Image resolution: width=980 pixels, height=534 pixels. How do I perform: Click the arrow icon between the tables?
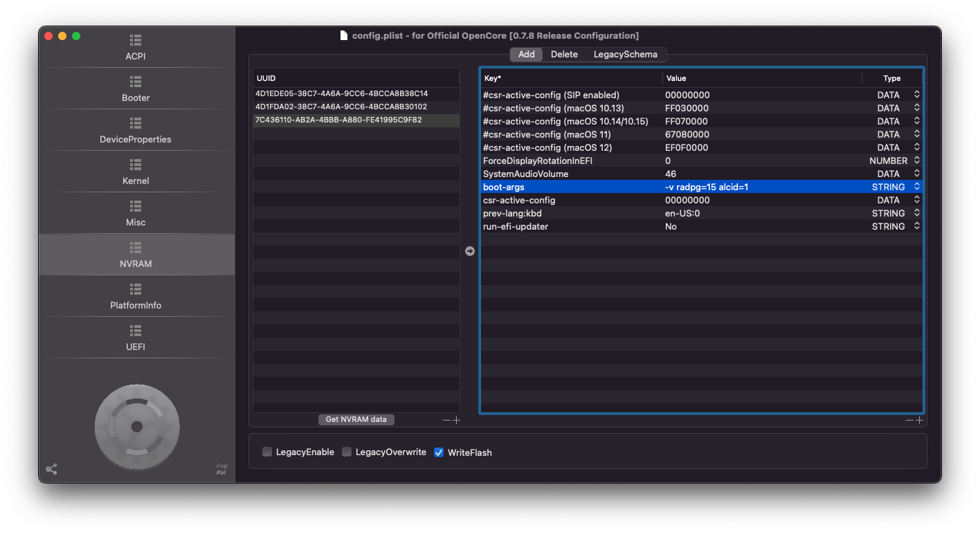[x=470, y=251]
